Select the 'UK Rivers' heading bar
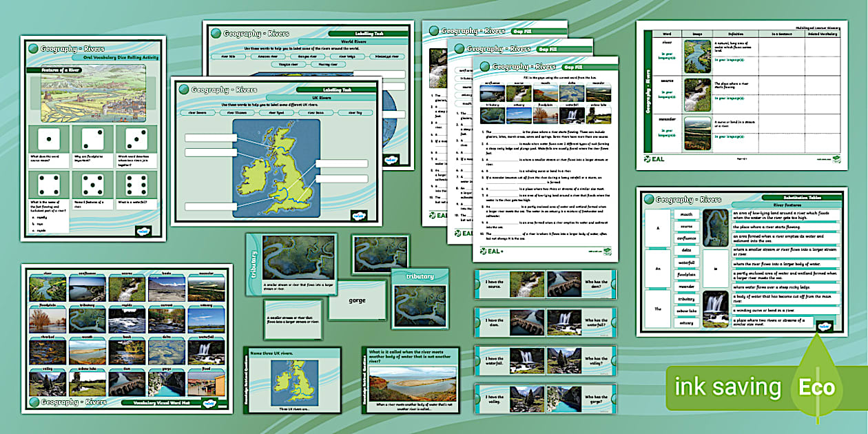 (336, 99)
